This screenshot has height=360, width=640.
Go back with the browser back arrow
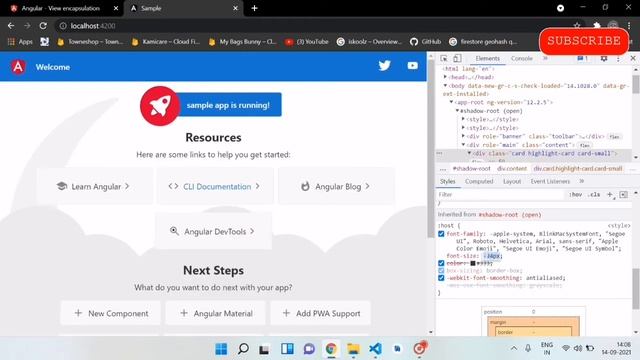coord(11,26)
